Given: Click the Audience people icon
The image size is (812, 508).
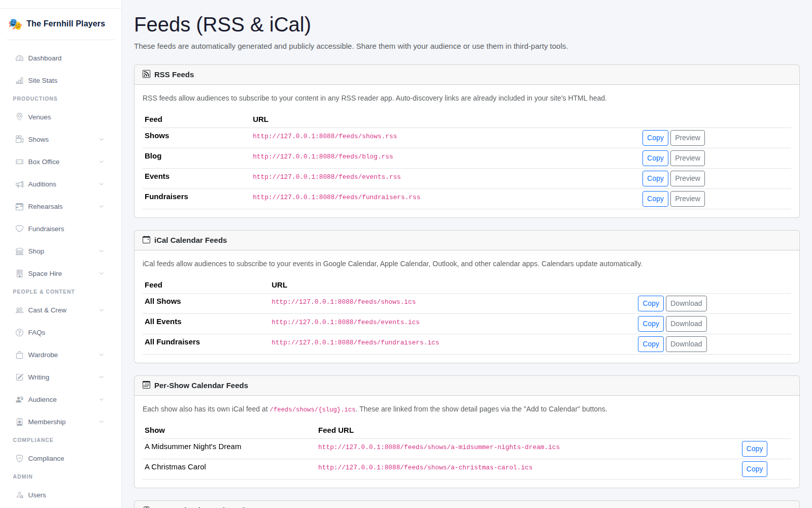Looking at the screenshot, I should 19,399.
